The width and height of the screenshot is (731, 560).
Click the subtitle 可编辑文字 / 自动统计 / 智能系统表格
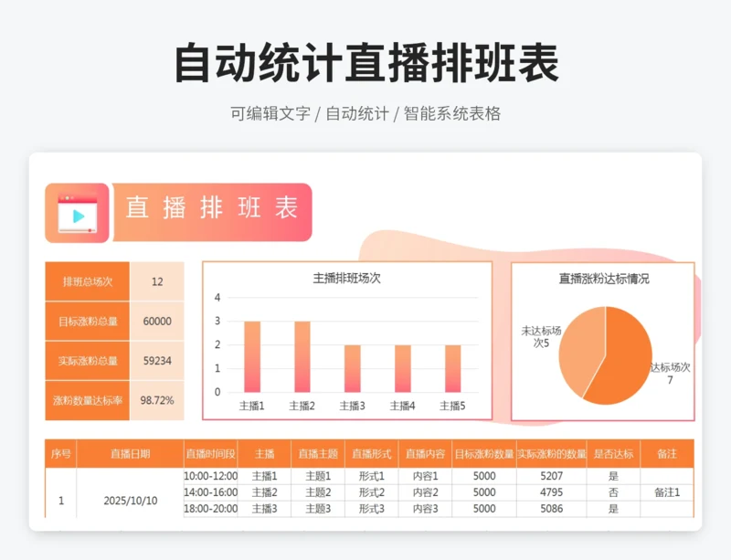(x=365, y=113)
